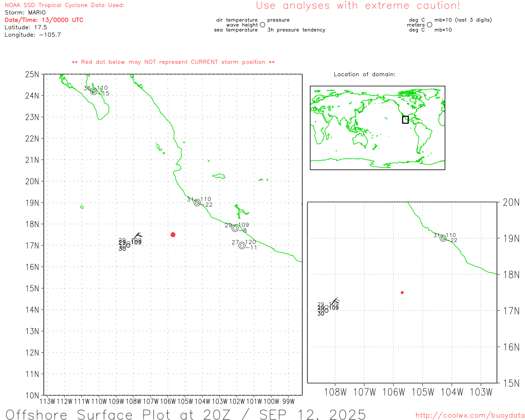Click the '108W' label on the inset map
Image resolution: width=525 pixels, height=420 pixels.
click(x=335, y=392)
